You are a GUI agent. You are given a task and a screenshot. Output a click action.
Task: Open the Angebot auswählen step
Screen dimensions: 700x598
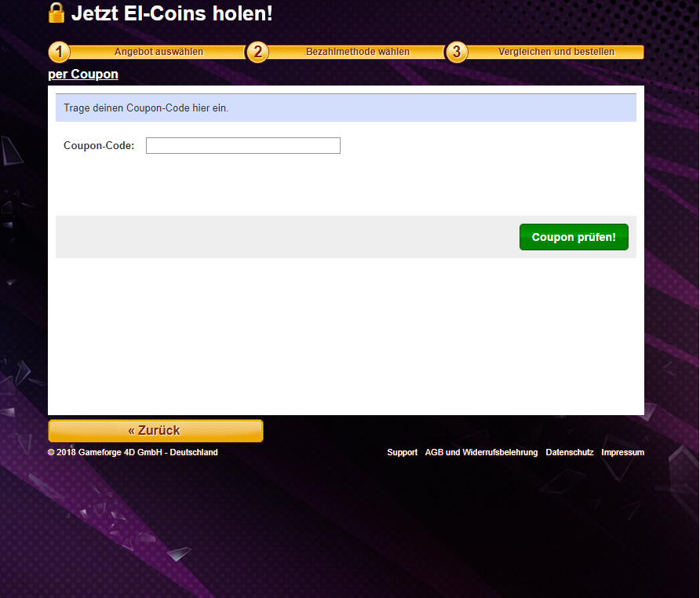point(159,52)
